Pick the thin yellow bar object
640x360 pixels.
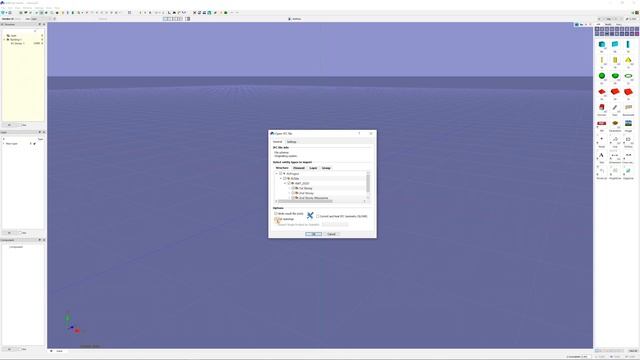(602, 60)
